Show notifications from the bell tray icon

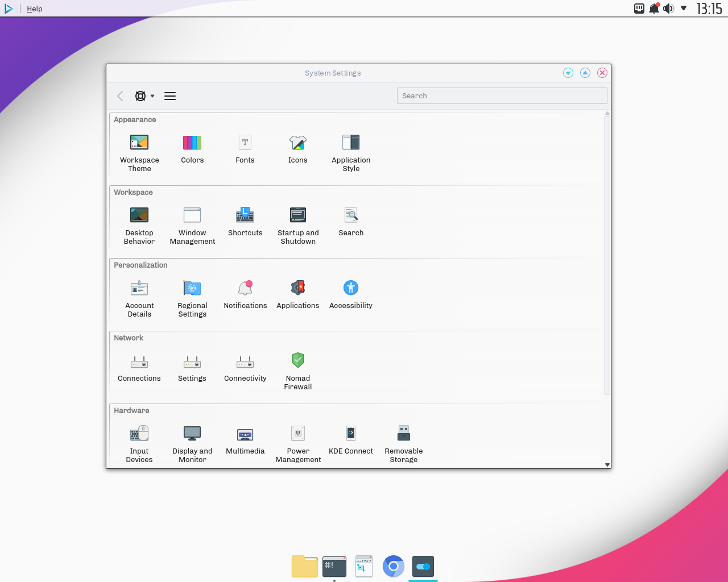click(x=654, y=9)
